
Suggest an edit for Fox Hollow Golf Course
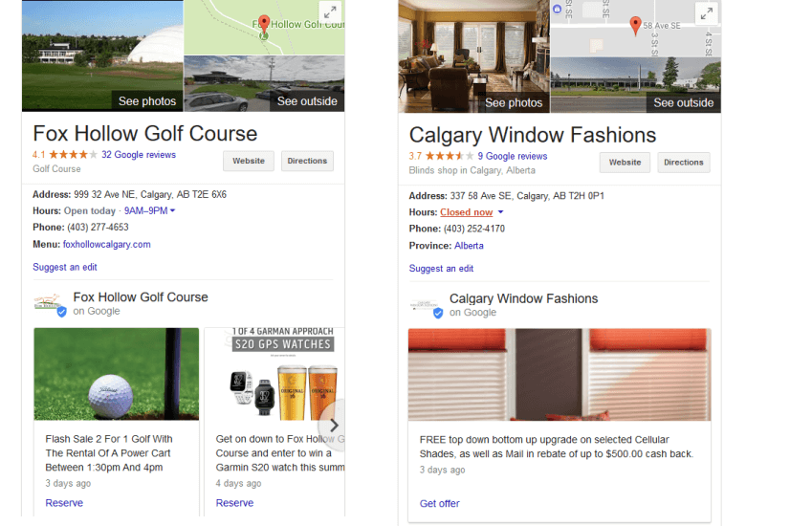65,267
